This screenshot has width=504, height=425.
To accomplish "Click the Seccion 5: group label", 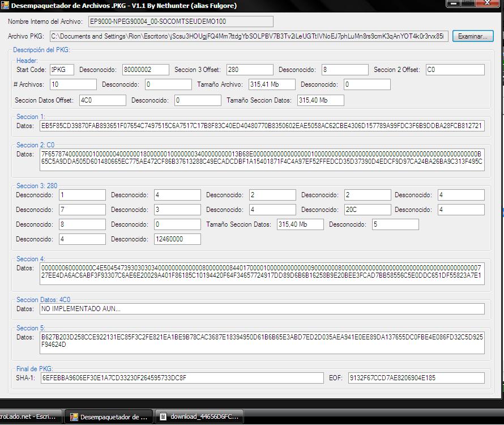I will pyautogui.click(x=31, y=328).
